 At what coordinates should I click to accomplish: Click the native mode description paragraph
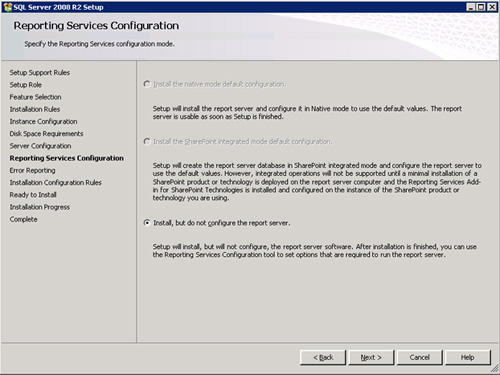coord(307,113)
